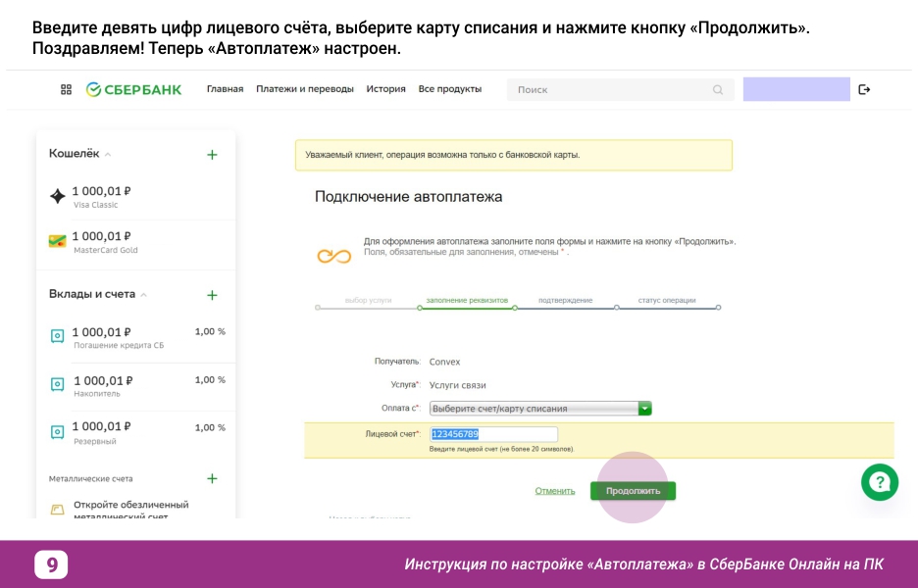The width and height of the screenshot is (918, 588).
Task: Select the заполнение реквизитов step
Action: coord(467,300)
